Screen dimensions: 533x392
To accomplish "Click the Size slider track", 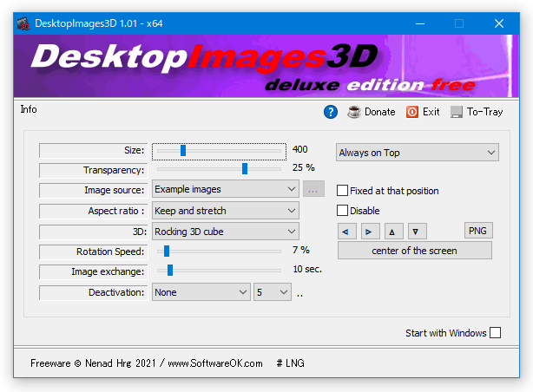I will click(219, 151).
